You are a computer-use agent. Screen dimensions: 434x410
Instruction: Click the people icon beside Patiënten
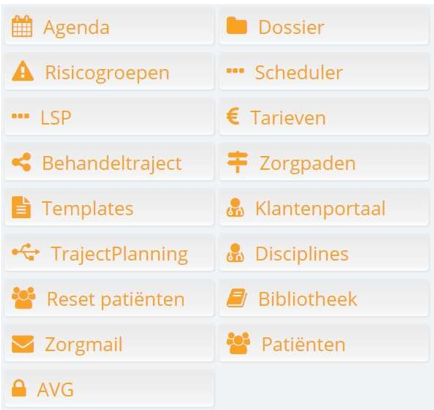(x=238, y=343)
